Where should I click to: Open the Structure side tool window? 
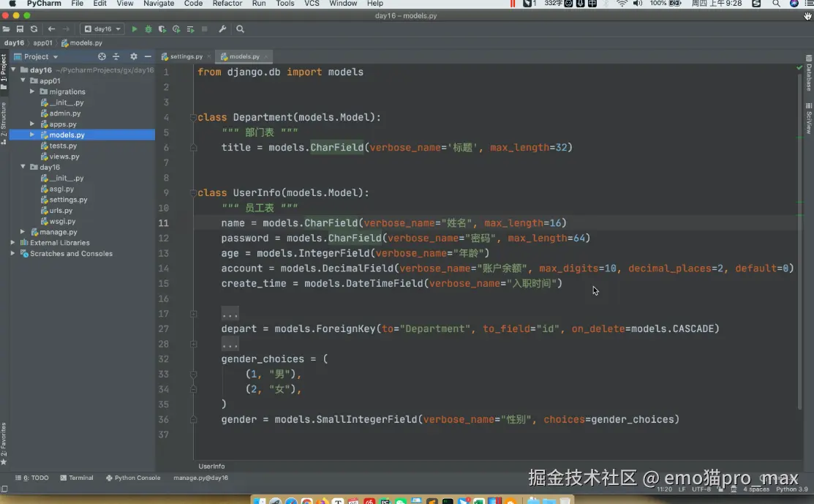pyautogui.click(x=4, y=124)
